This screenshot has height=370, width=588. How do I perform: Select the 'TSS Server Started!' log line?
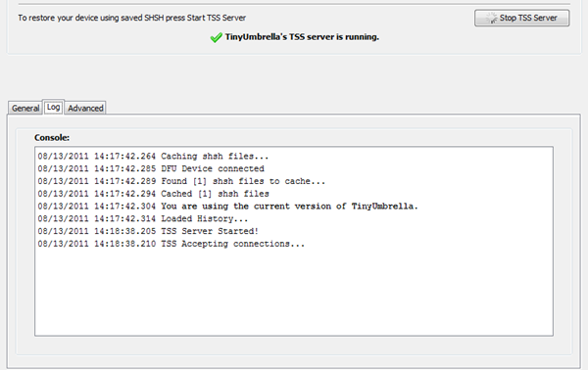tap(148, 231)
